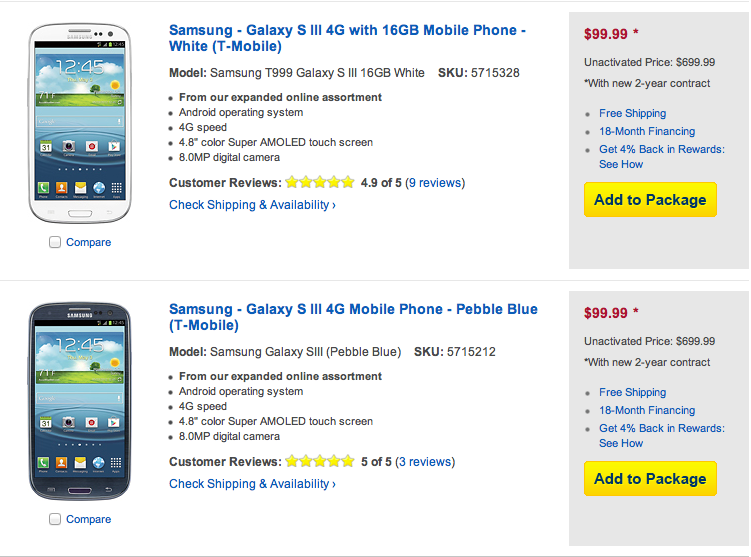Click See How rewards link for white phone

pos(621,164)
